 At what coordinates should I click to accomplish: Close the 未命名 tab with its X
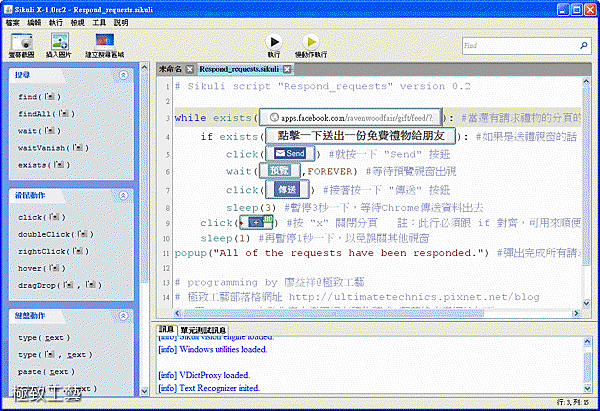[190, 69]
